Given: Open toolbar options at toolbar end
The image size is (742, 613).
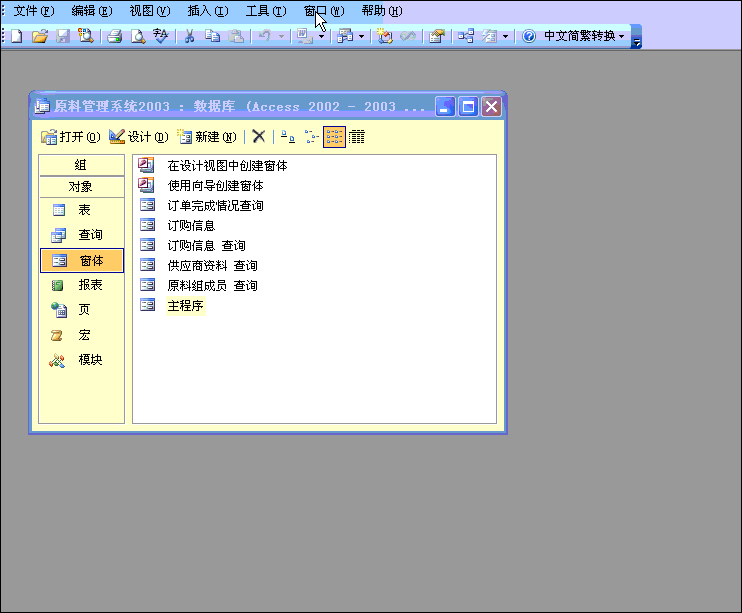Looking at the screenshot, I should pyautogui.click(x=636, y=37).
